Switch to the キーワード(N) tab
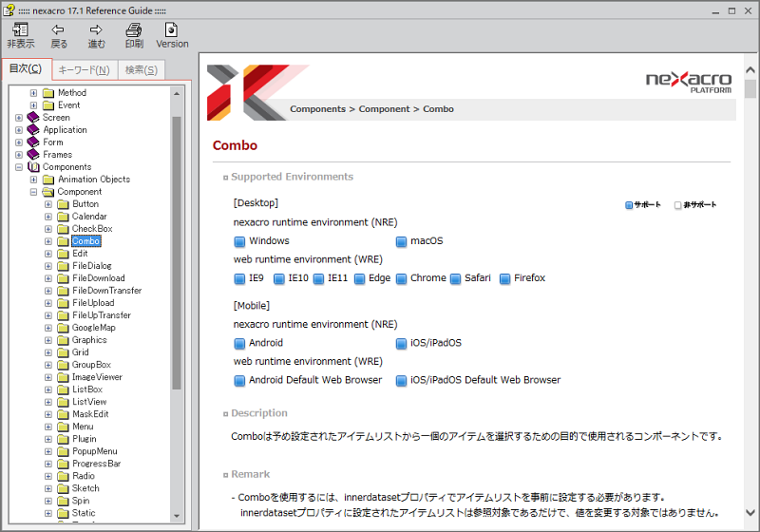The image size is (760, 532). pyautogui.click(x=83, y=69)
